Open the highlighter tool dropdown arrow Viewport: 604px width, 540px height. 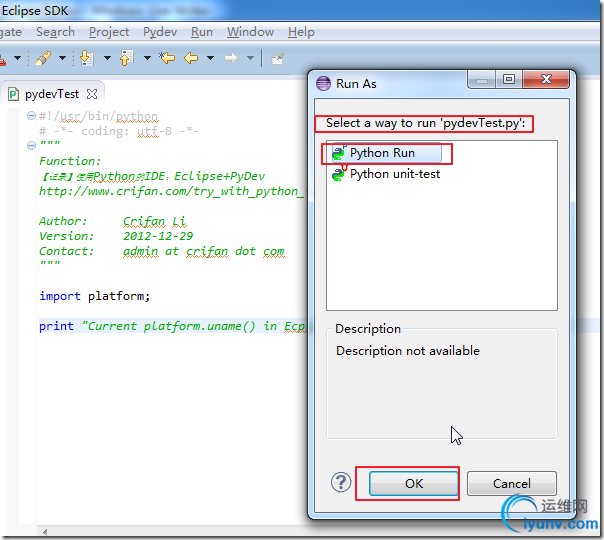point(62,58)
